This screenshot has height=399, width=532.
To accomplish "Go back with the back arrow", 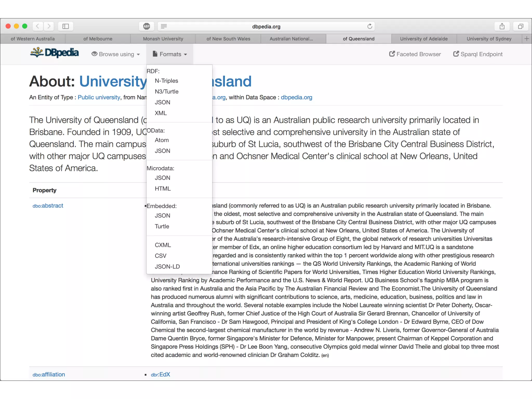I will tap(38, 26).
